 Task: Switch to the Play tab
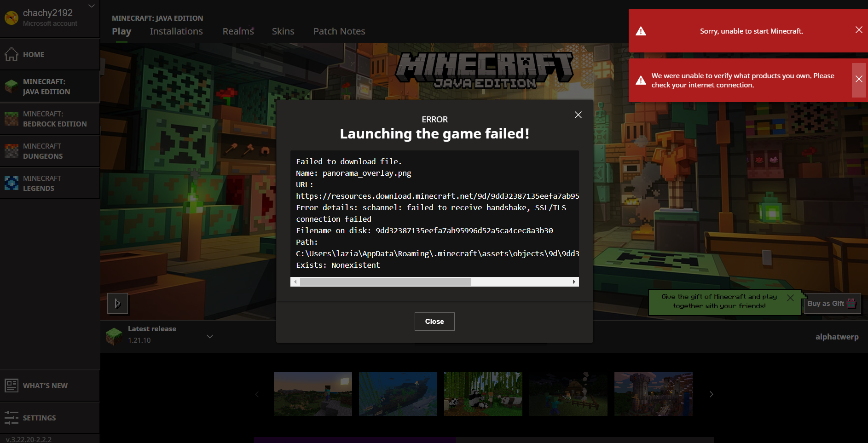(122, 31)
